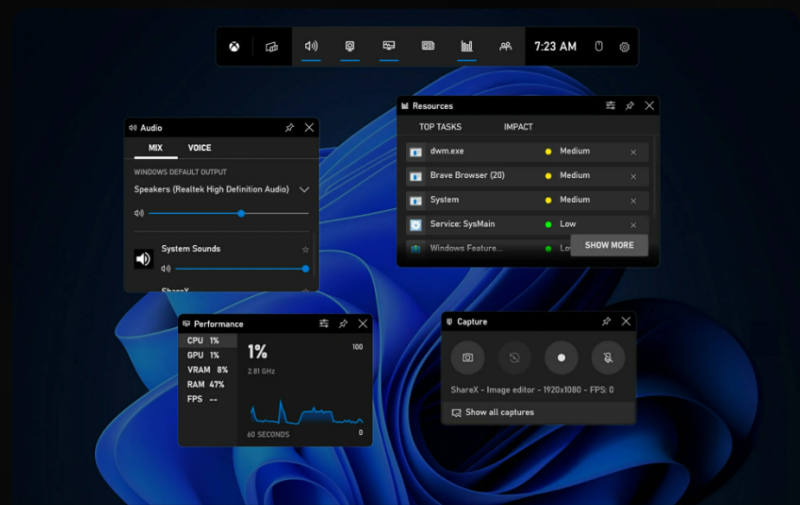This screenshot has height=505, width=800.
Task: Start recording with the record button
Action: [x=561, y=358]
